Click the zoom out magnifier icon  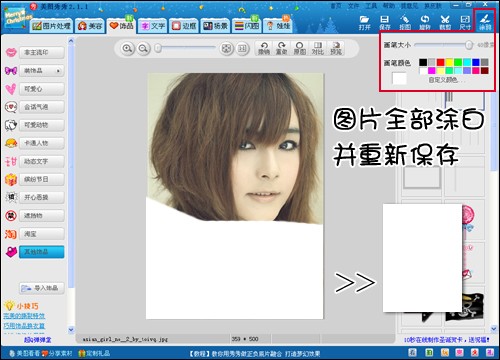[143, 49]
